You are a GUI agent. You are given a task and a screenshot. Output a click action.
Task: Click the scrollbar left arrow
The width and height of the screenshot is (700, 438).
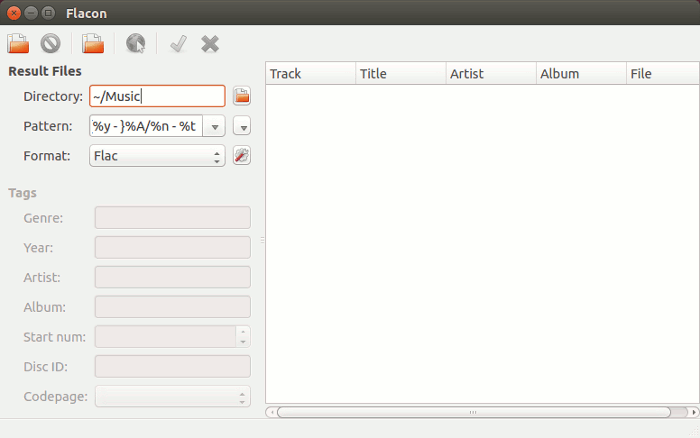[x=271, y=412]
